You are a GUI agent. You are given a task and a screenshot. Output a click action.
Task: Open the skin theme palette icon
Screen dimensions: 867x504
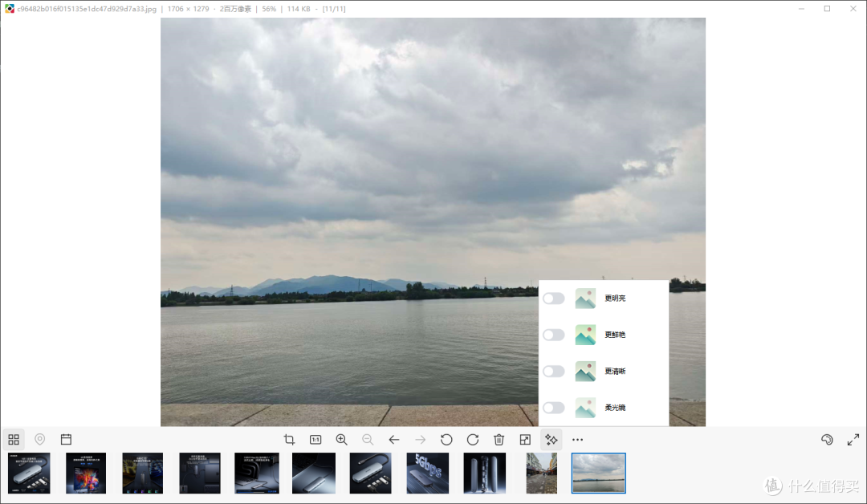(827, 439)
